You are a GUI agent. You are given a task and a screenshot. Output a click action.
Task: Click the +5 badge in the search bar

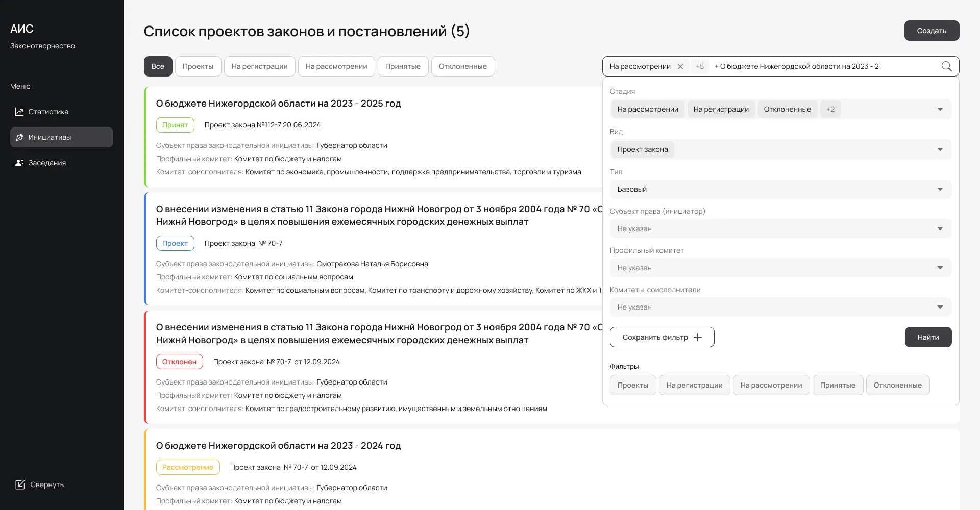[x=700, y=66]
